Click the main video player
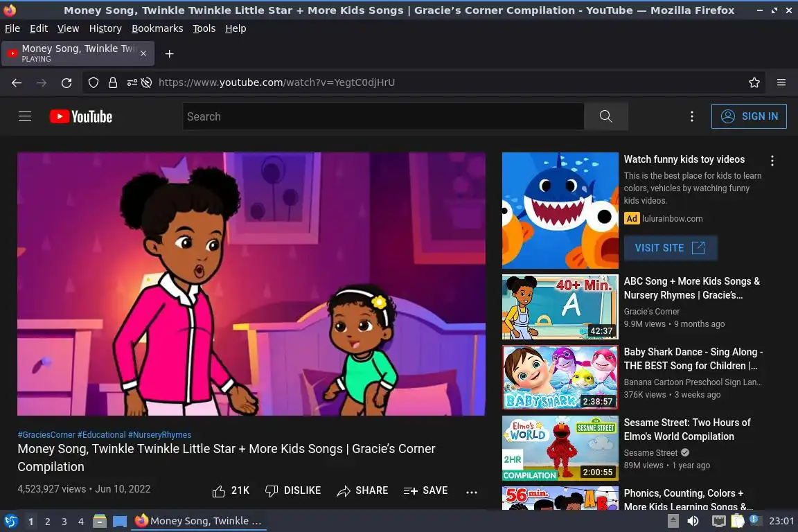Image resolution: width=798 pixels, height=532 pixels. tap(251, 284)
